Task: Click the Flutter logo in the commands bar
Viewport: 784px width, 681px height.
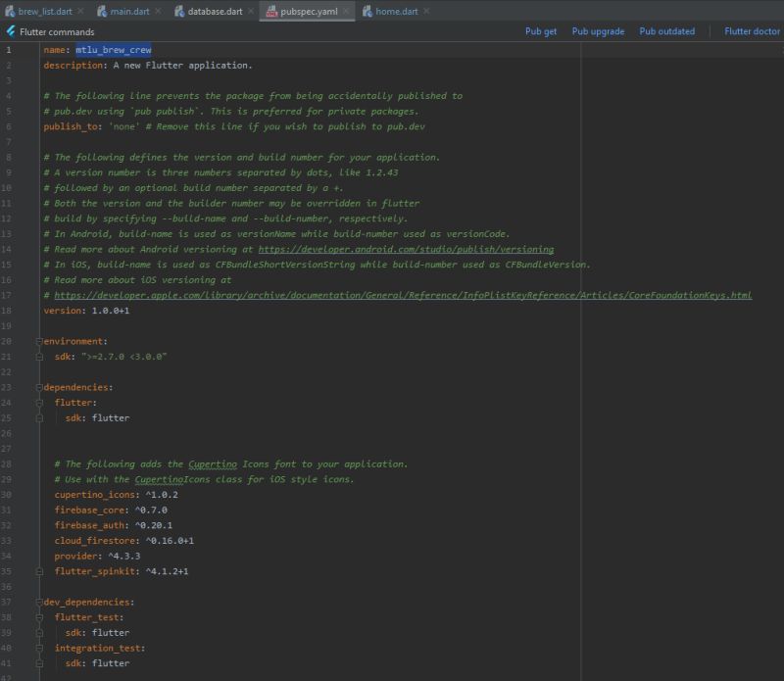Action: pos(10,30)
